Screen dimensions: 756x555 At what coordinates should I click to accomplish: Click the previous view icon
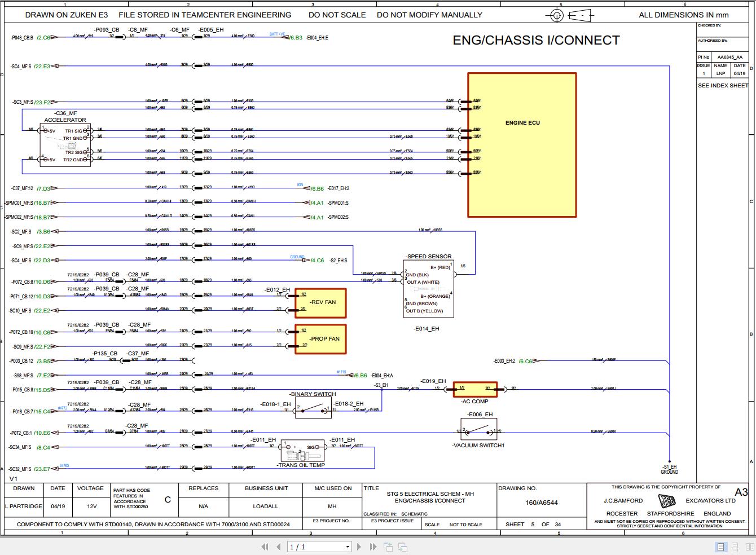click(x=387, y=547)
